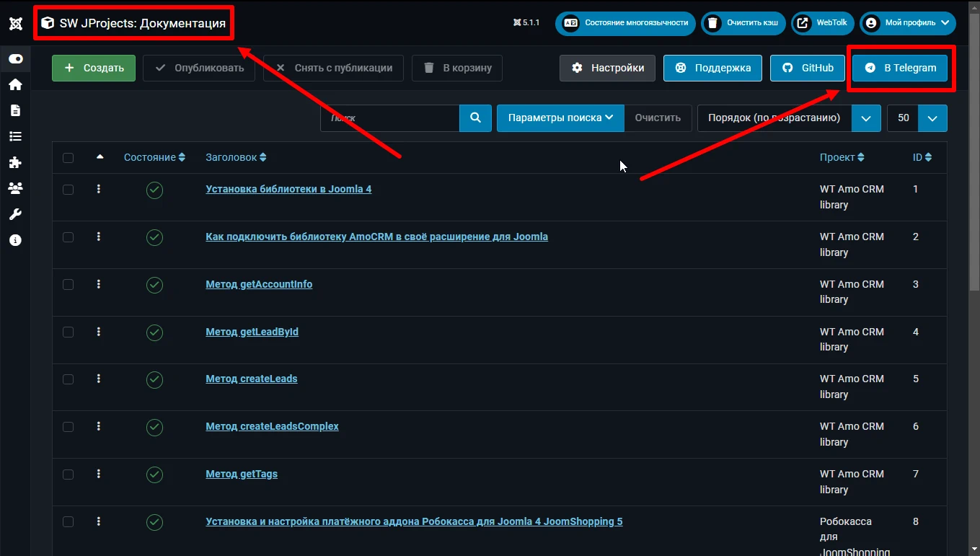Viewport: 980px width, 556px height.
Task: Toggle published status of Метод getTags
Action: pos(154,475)
